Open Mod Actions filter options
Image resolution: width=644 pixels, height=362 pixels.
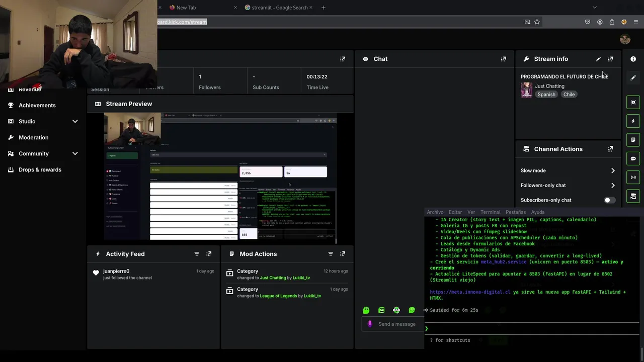coord(331,254)
